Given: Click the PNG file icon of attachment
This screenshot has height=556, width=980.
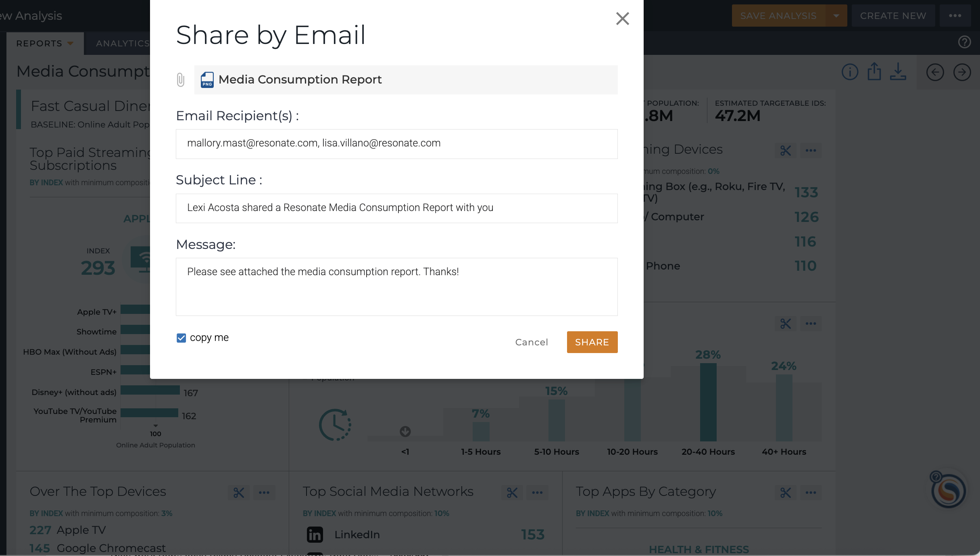Looking at the screenshot, I should point(207,79).
